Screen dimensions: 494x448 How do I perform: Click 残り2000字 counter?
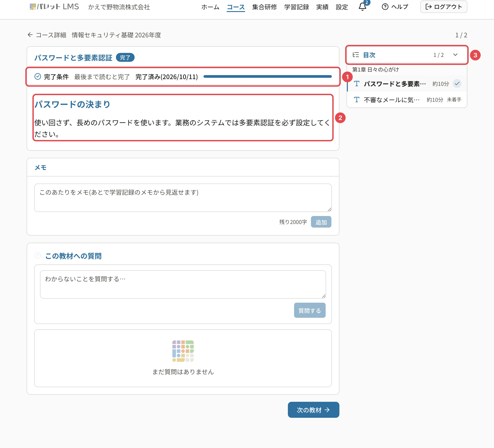pos(293,222)
